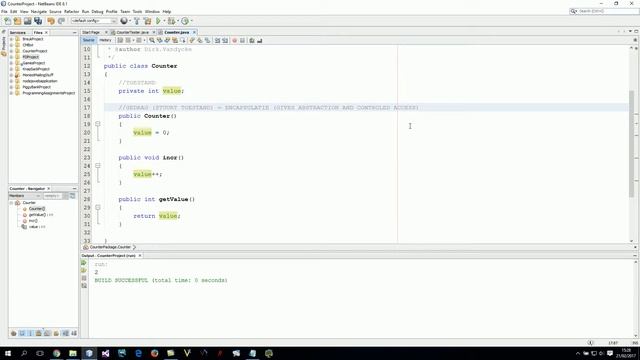Open the dropdown arrow beside Debug Project

[x=178, y=21]
